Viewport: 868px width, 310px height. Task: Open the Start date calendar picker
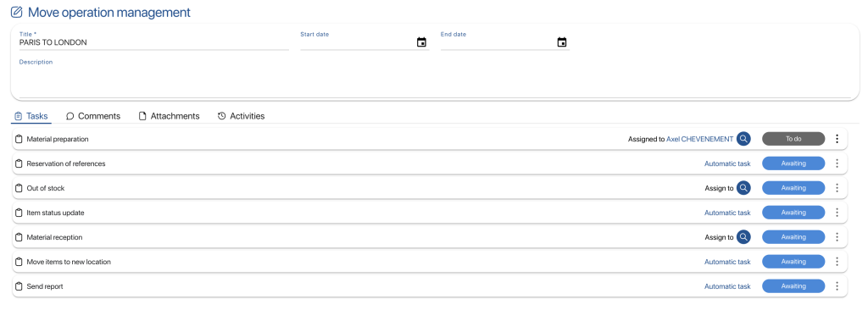[421, 42]
